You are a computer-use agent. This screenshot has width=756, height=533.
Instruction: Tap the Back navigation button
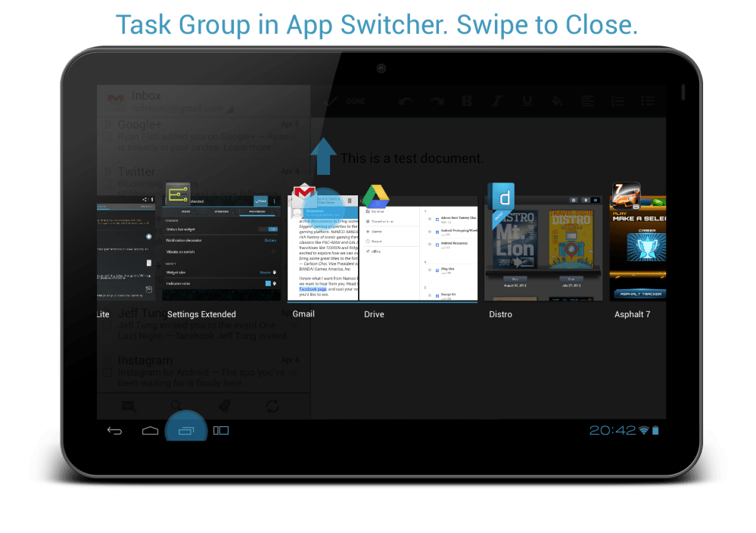click(x=114, y=431)
